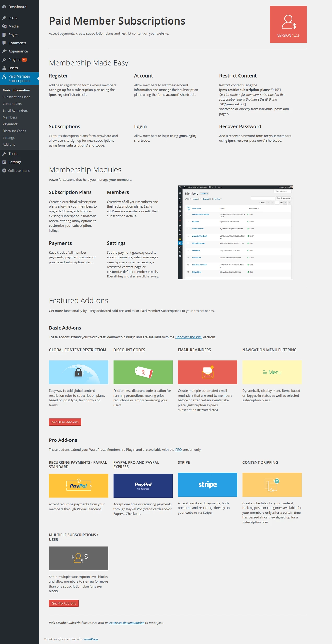Click the Discount Codes green tag thumbnail

click(x=143, y=372)
